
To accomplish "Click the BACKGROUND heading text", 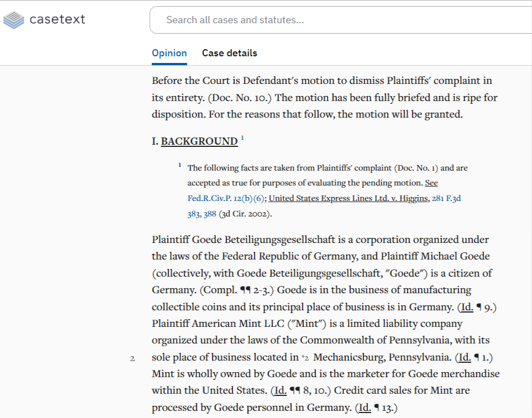I will click(x=199, y=141).
